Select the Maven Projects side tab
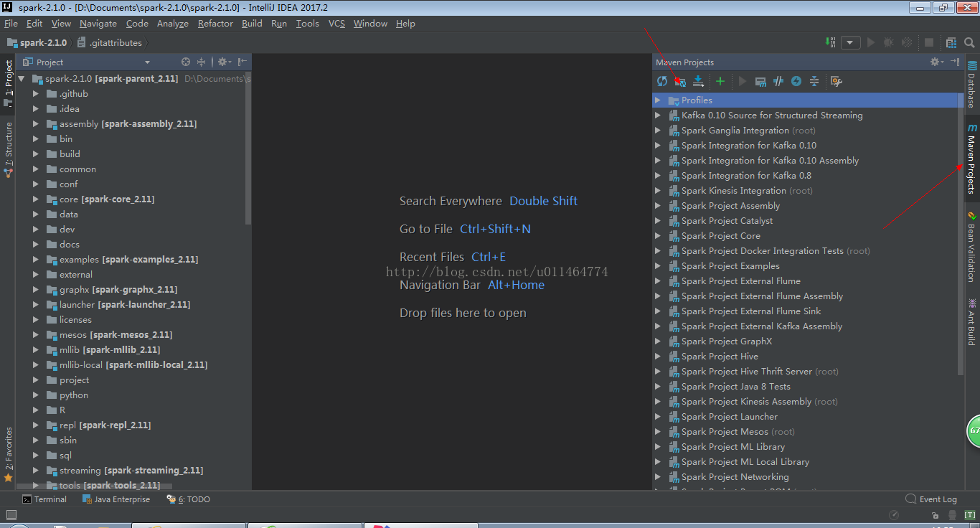This screenshot has width=980, height=528. point(972,159)
